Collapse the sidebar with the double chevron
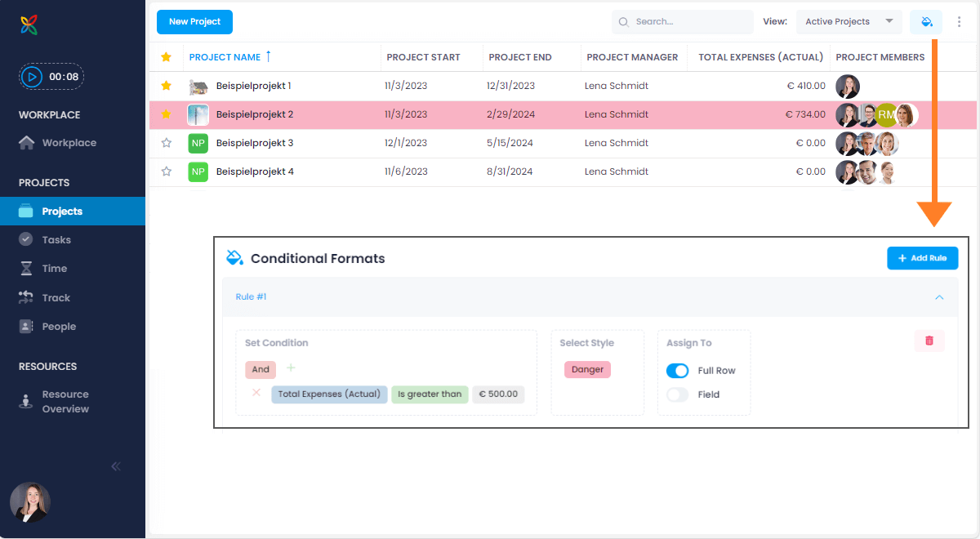The height and width of the screenshot is (539, 980). click(116, 466)
